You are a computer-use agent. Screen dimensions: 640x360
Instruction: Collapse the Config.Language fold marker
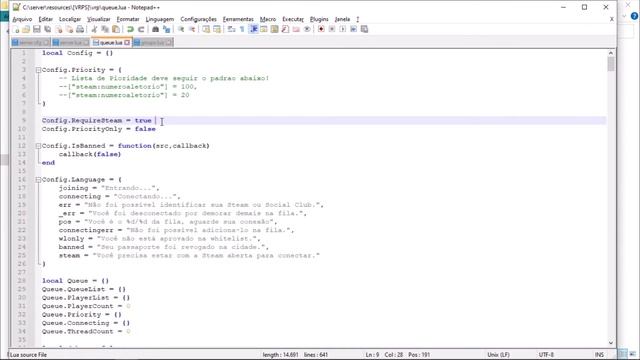coord(38,180)
